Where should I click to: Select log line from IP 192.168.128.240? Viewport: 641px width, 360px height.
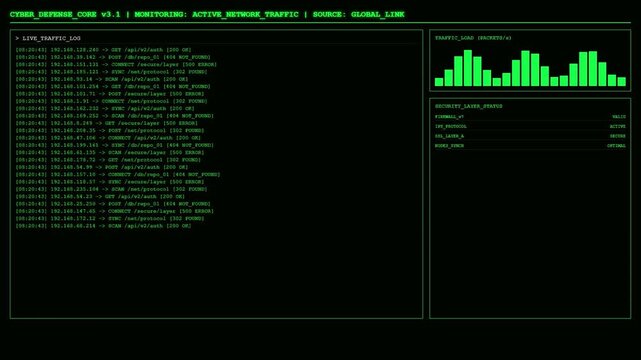pos(103,50)
